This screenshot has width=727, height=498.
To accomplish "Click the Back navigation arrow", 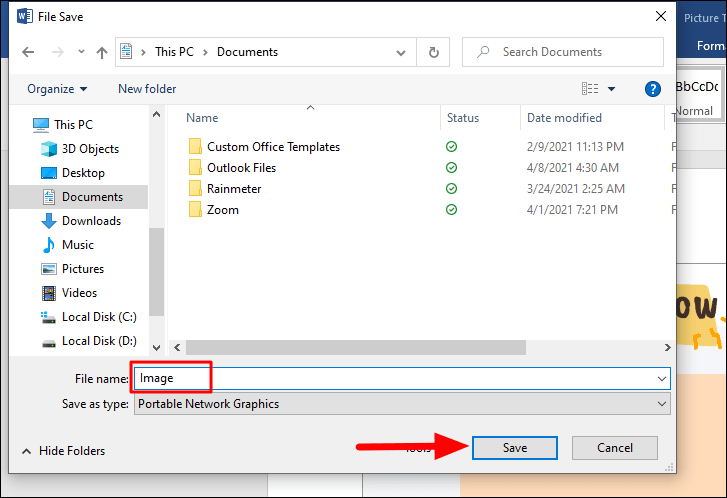I will click(x=26, y=52).
